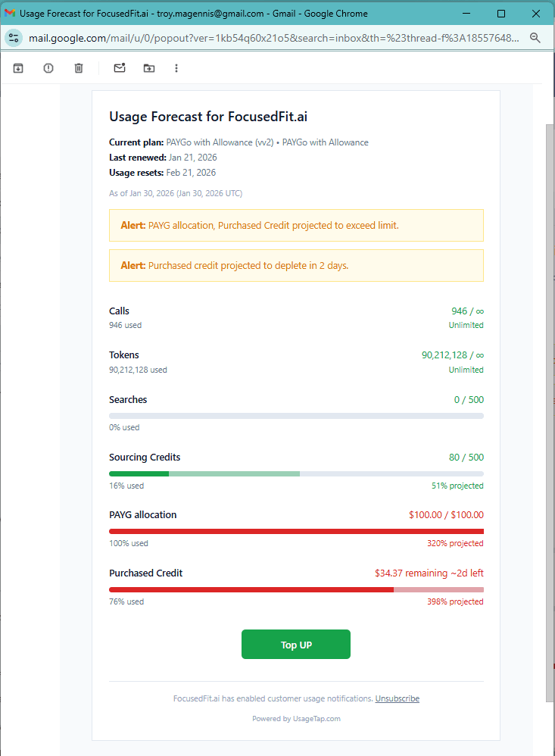Click the Top UP button
The image size is (555, 756).
coord(295,644)
